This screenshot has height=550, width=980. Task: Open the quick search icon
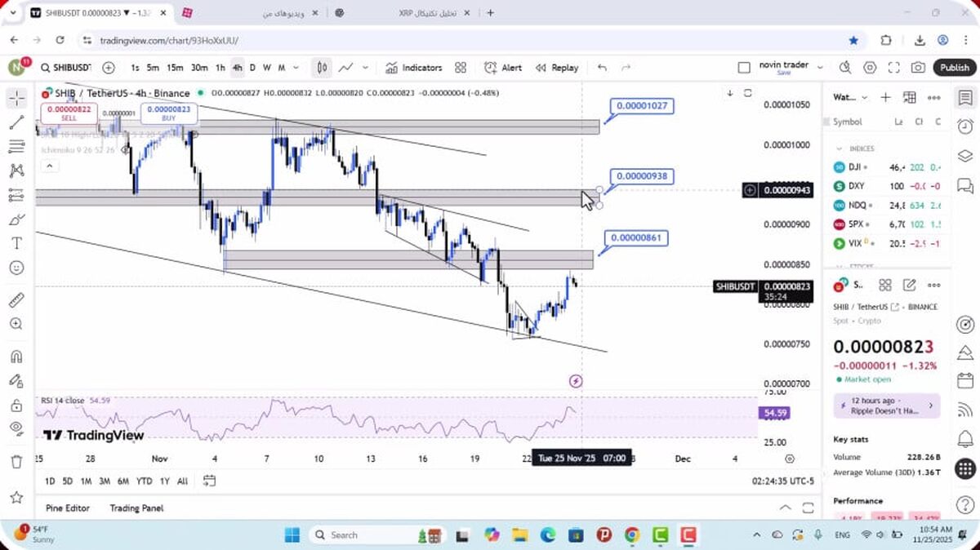point(845,68)
